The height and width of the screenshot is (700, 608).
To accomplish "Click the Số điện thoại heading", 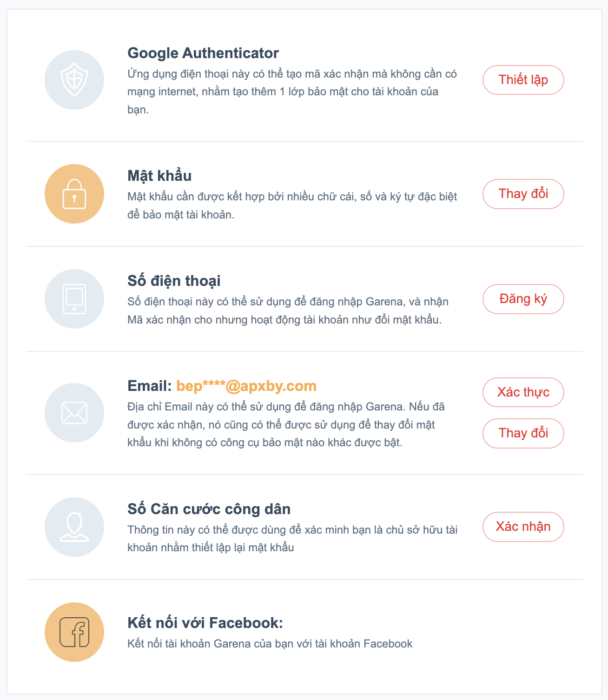I will [174, 281].
